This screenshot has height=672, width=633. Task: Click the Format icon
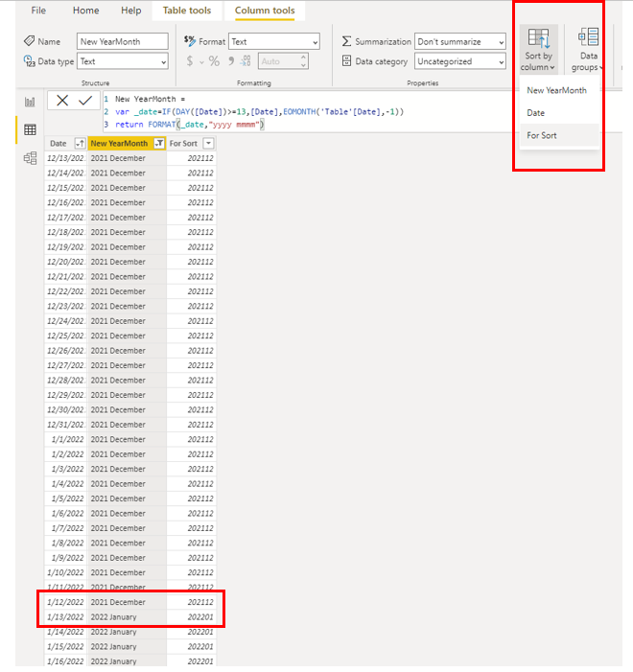(190, 41)
